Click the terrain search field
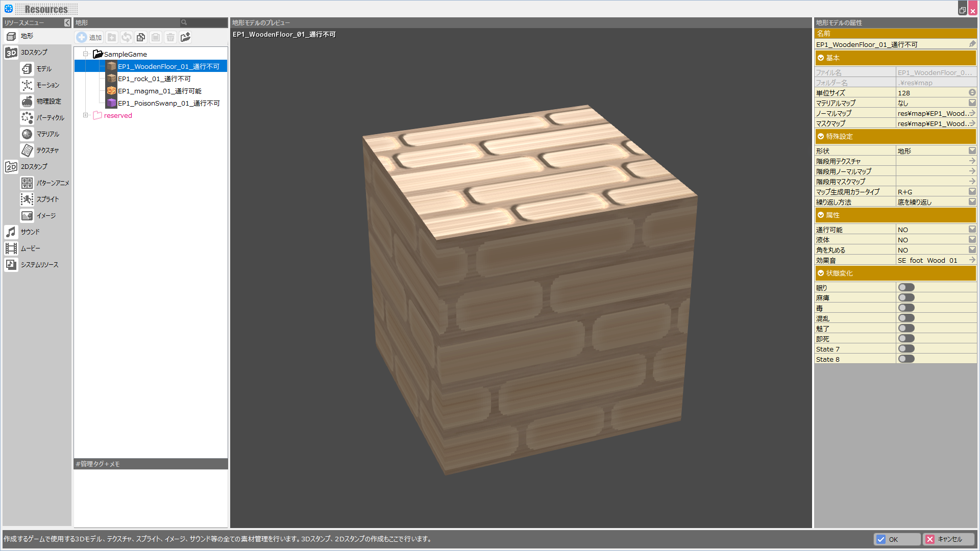Screen dimensions: 980x551 point(204,22)
